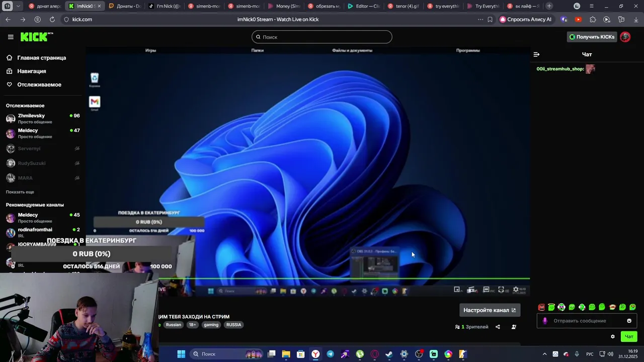Collapse the chat panel with arrow icon

536,54
